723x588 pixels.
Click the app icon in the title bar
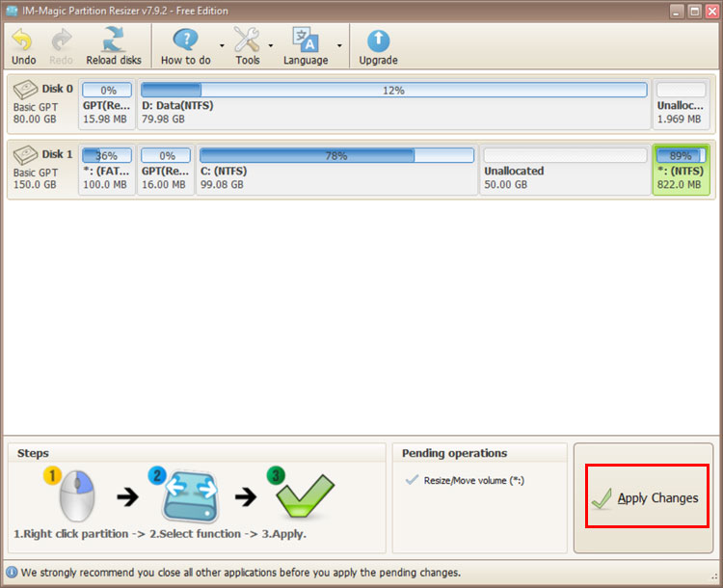[x=12, y=11]
